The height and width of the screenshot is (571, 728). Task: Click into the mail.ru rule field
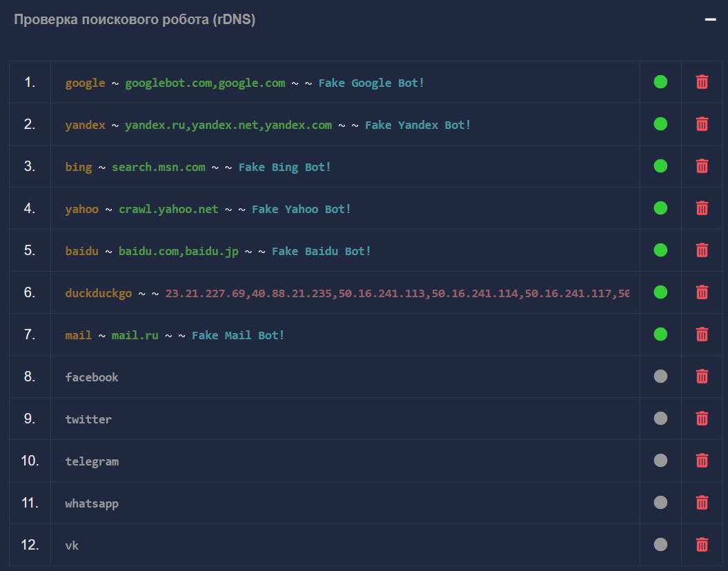point(345,334)
